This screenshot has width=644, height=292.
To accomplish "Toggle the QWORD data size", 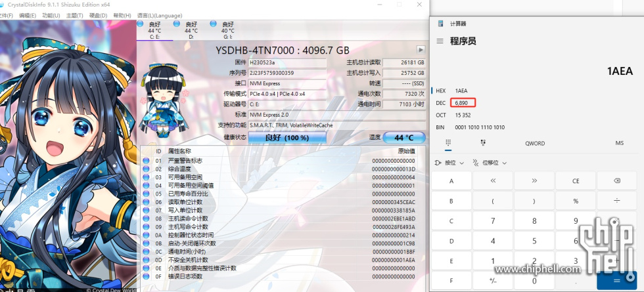I will point(535,143).
